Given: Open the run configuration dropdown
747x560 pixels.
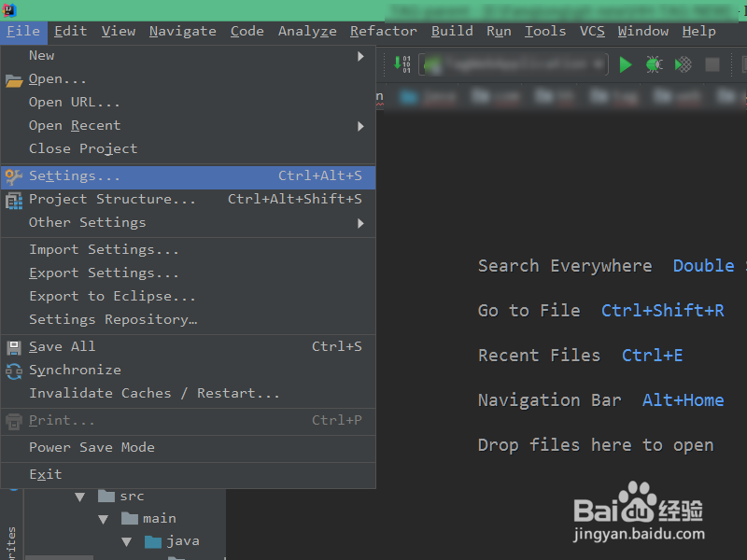Looking at the screenshot, I should click(514, 65).
